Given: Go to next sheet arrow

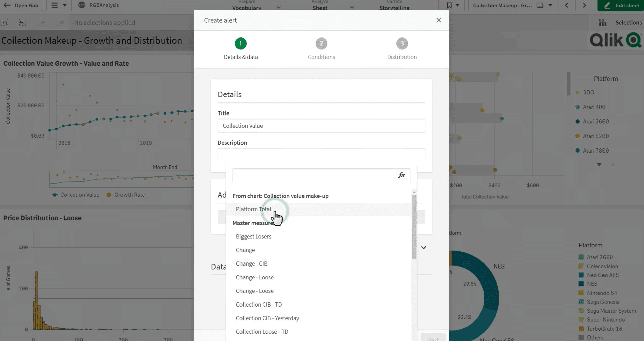Looking at the screenshot, I should pos(584,5).
